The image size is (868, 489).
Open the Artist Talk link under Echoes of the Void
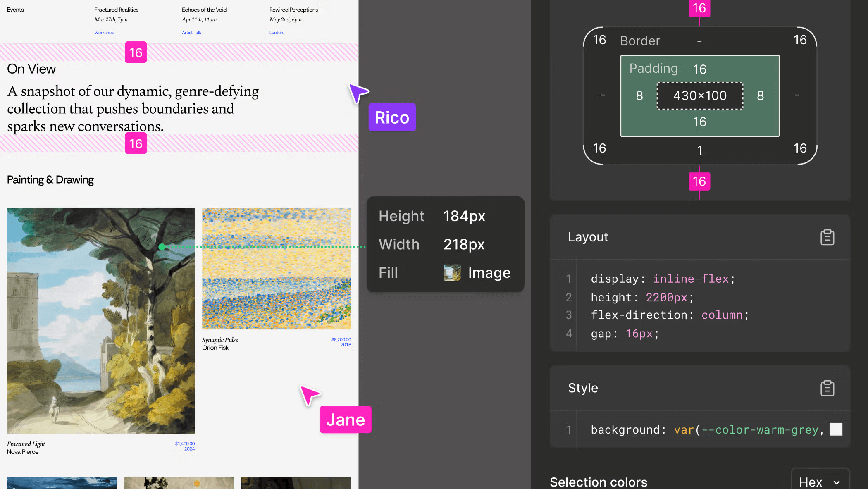coord(191,32)
